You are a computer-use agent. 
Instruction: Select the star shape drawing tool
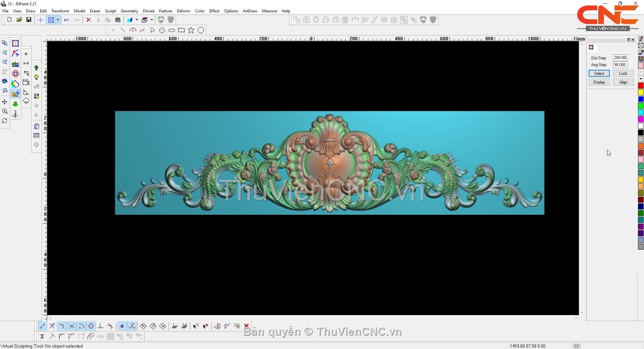[x=191, y=31]
